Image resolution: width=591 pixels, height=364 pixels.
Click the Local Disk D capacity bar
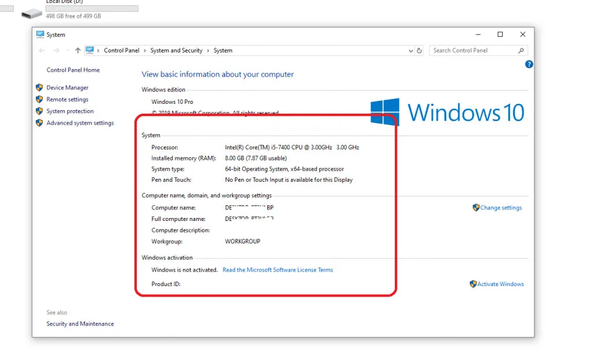click(x=91, y=8)
